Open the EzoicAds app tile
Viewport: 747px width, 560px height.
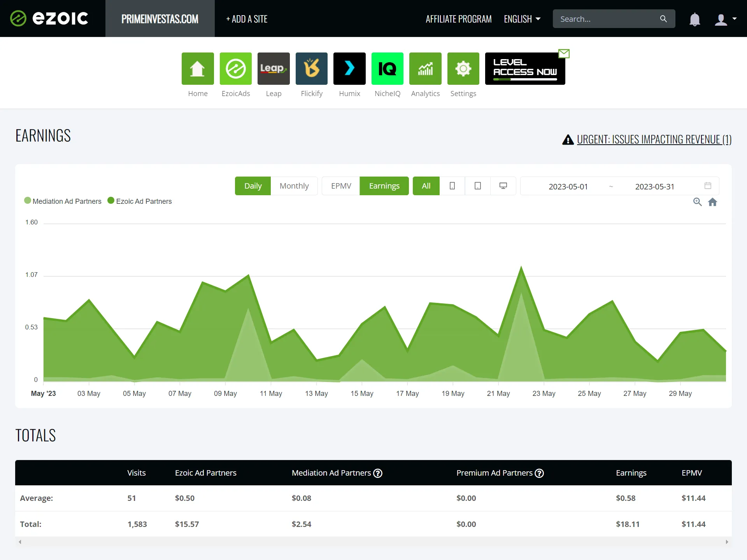coord(236,68)
